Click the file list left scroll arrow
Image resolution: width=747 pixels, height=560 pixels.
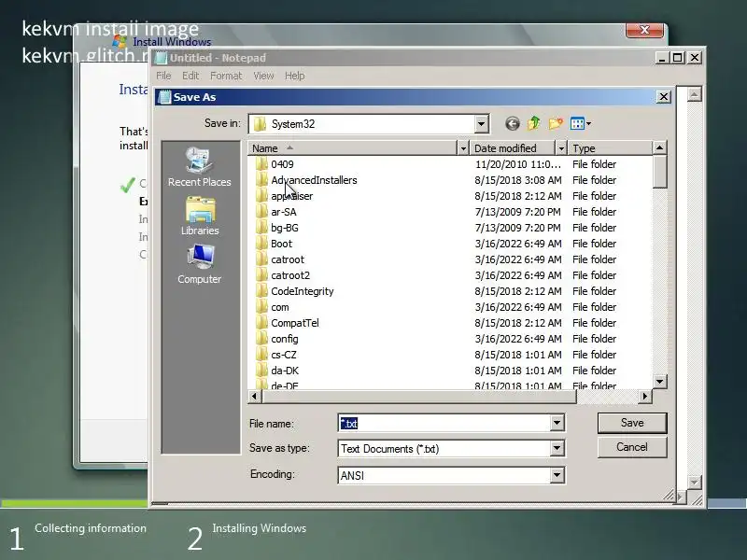tap(254, 396)
